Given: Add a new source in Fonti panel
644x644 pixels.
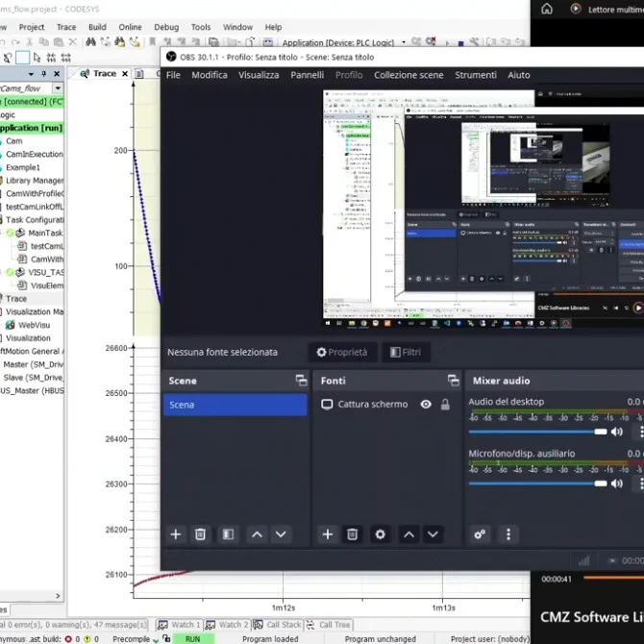Looking at the screenshot, I should pyautogui.click(x=328, y=534).
